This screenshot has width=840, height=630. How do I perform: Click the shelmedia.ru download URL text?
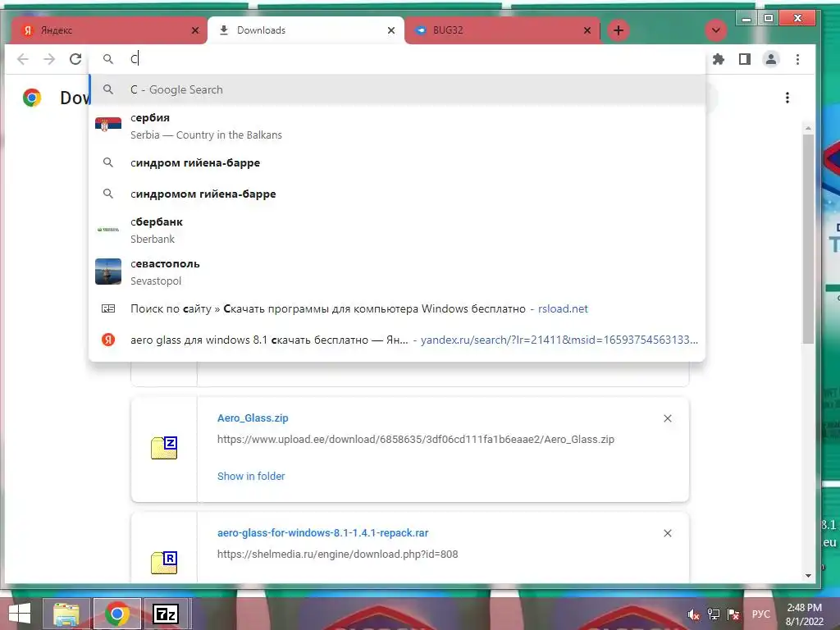pyautogui.click(x=337, y=554)
